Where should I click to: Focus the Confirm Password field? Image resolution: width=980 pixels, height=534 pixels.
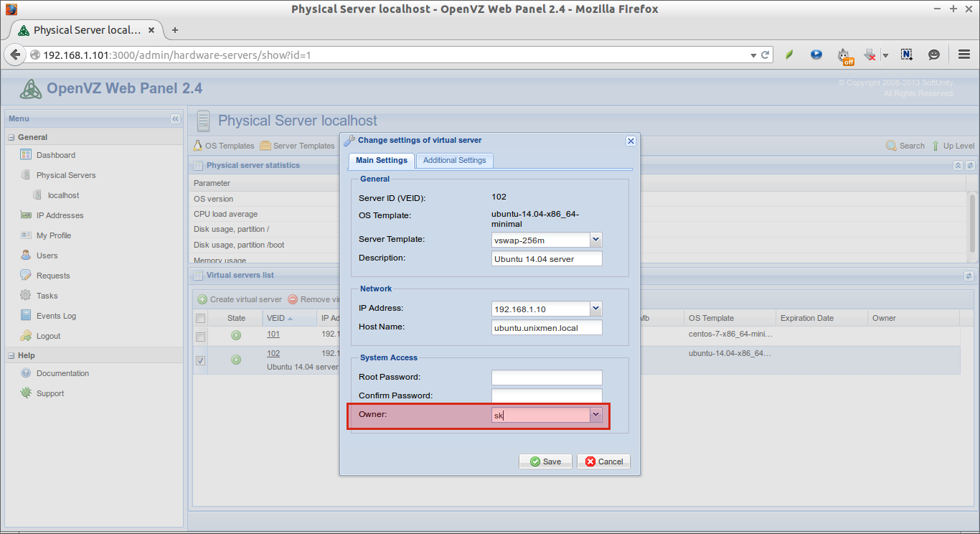(x=547, y=396)
